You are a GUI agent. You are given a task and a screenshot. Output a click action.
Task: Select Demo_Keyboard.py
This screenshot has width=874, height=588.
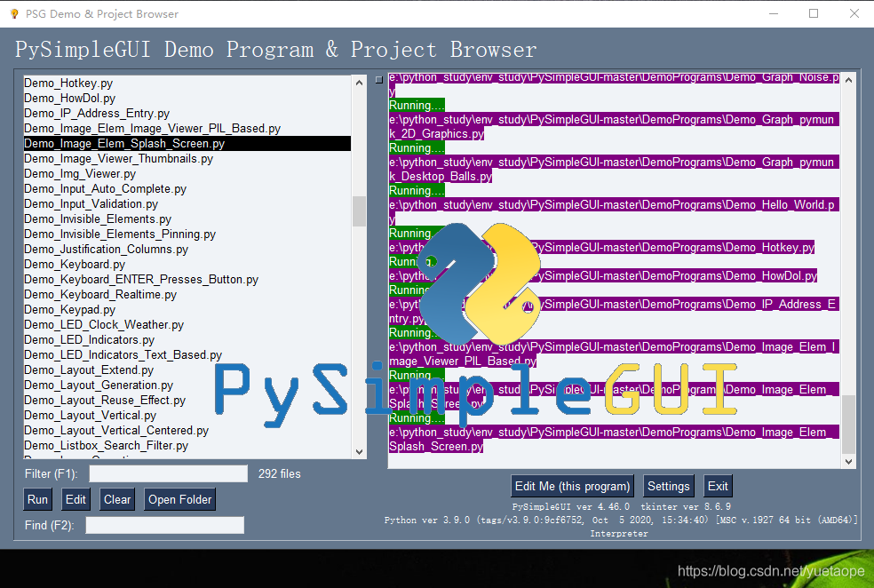coord(187,264)
